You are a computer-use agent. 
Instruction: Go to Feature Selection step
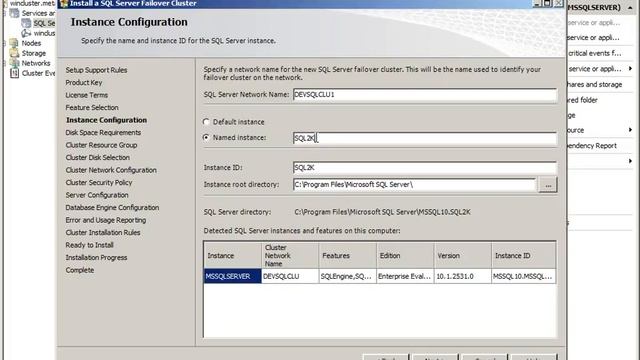tap(92, 108)
